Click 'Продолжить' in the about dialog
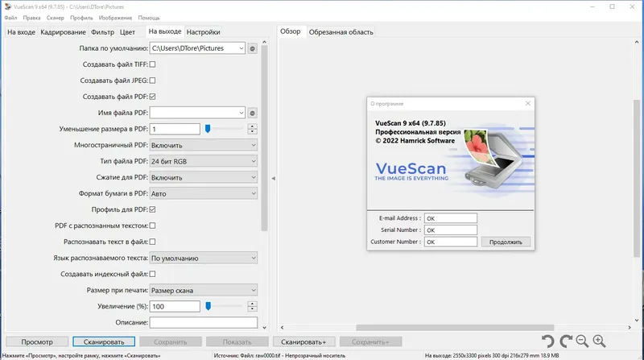The width and height of the screenshot is (644, 360). pos(506,242)
